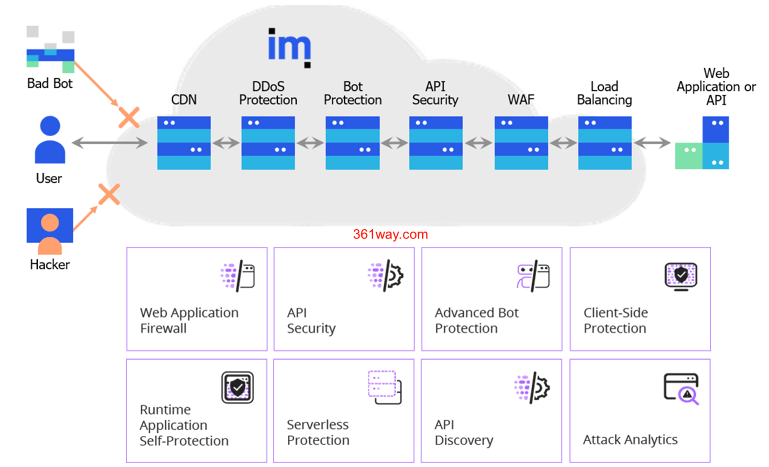Click the Hacker icon
This screenshot has width=769, height=467.
click(x=49, y=230)
